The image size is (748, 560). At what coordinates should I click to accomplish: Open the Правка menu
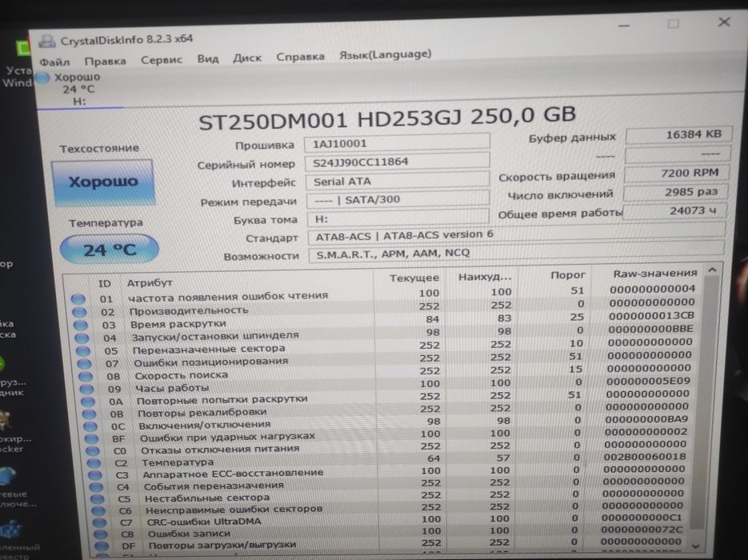click(105, 61)
